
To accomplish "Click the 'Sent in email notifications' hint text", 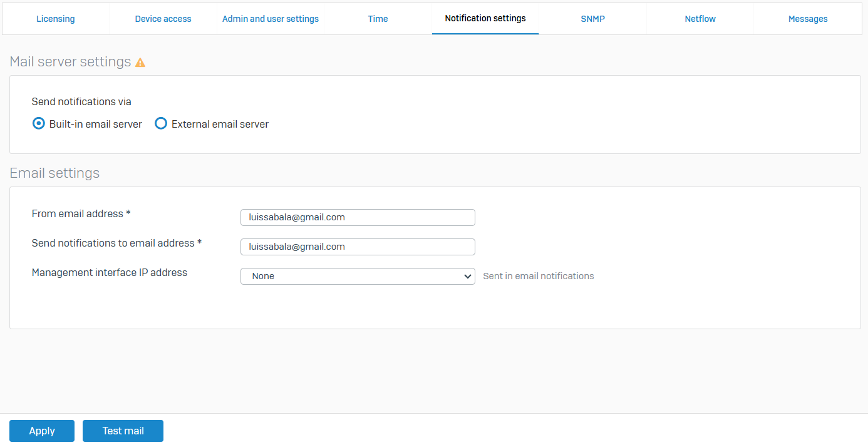I will pyautogui.click(x=539, y=276).
